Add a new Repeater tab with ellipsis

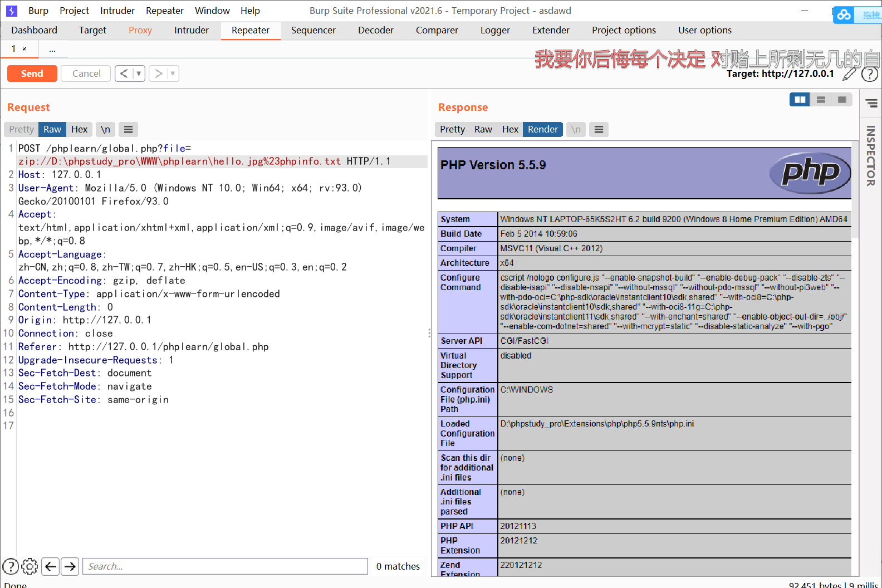[x=52, y=49]
